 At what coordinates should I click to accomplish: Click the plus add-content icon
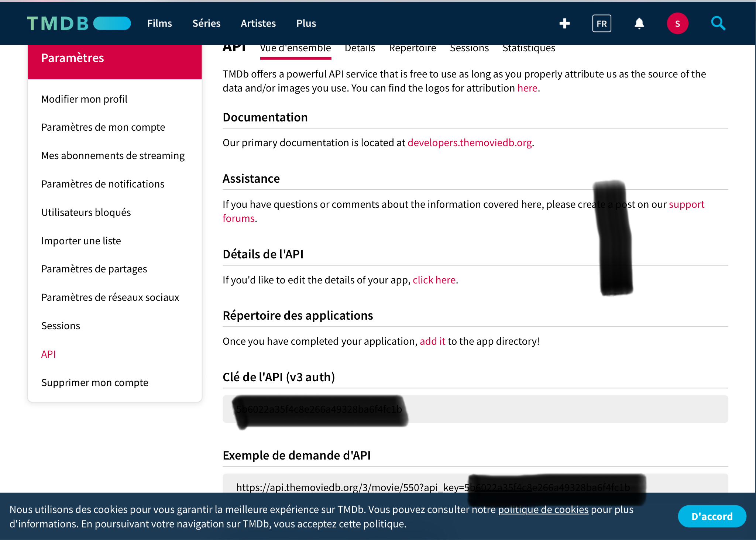click(x=564, y=23)
